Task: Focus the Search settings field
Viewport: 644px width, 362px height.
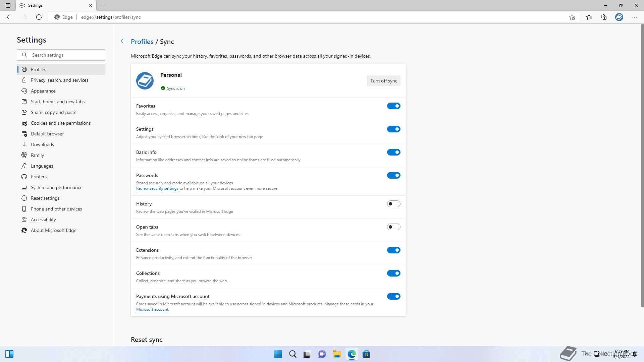Action: coord(61,55)
